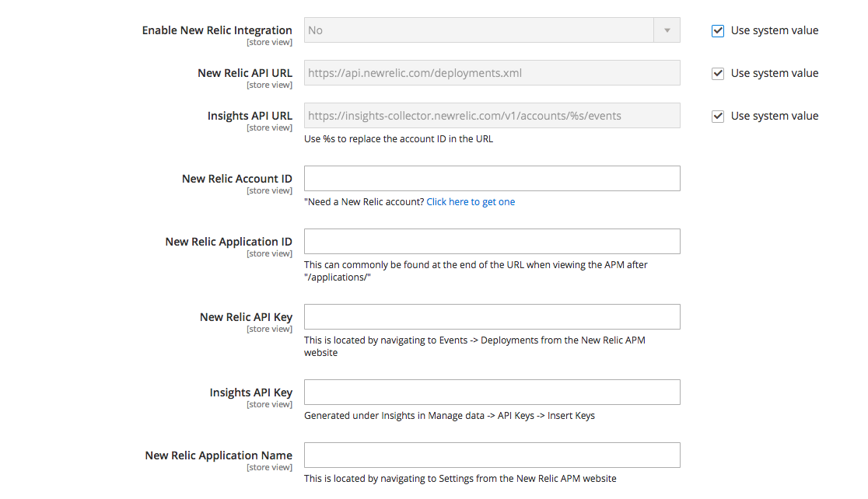Focus the New Relic Account ID input
868x499 pixels.
(492, 178)
